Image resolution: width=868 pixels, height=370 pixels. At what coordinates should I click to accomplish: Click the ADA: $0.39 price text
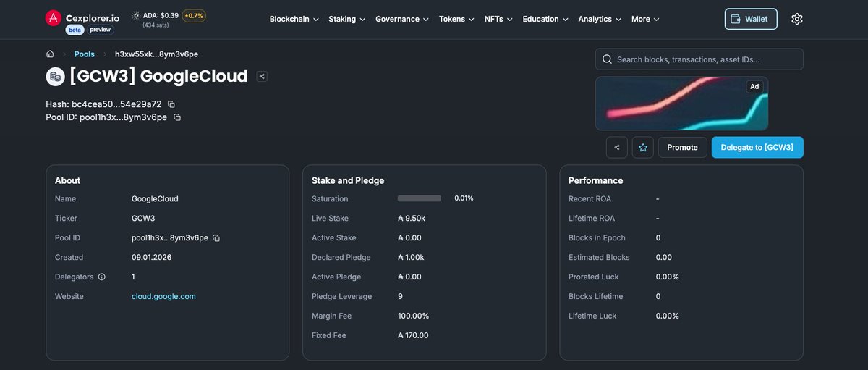pyautogui.click(x=161, y=15)
